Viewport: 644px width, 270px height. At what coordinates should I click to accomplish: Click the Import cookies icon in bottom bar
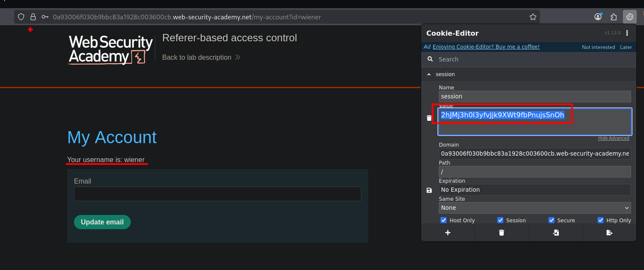555,233
